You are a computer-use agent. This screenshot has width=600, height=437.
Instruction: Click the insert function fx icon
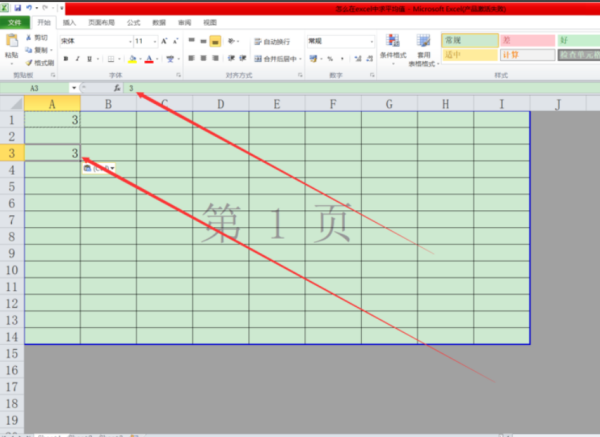[117, 88]
